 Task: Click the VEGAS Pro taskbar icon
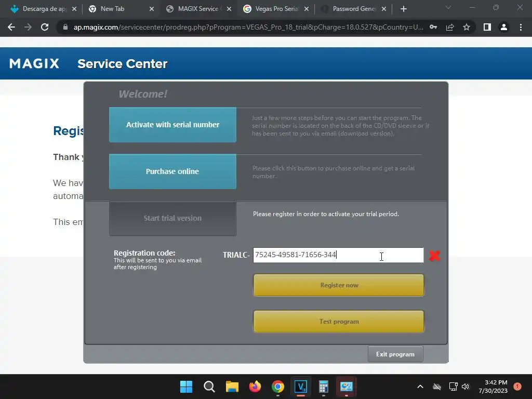click(x=301, y=387)
